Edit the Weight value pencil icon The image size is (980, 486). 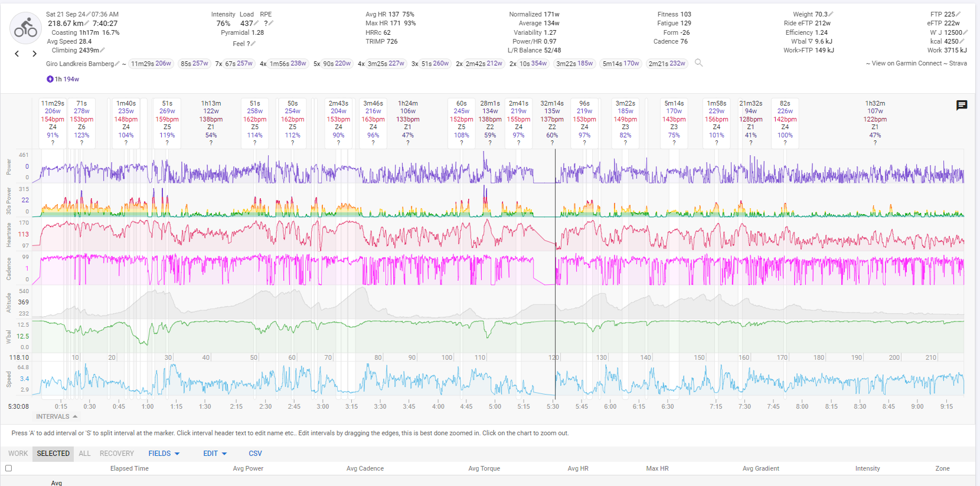coord(831,14)
